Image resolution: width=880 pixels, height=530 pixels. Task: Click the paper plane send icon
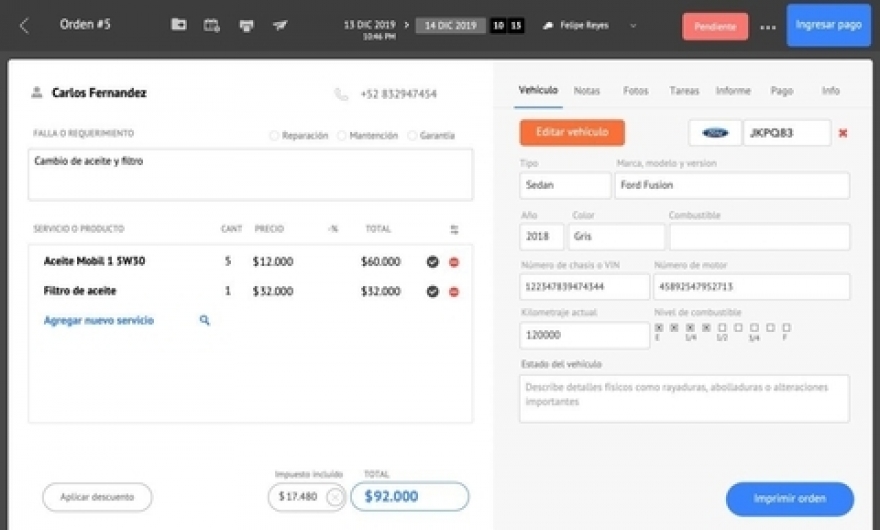pos(280,25)
